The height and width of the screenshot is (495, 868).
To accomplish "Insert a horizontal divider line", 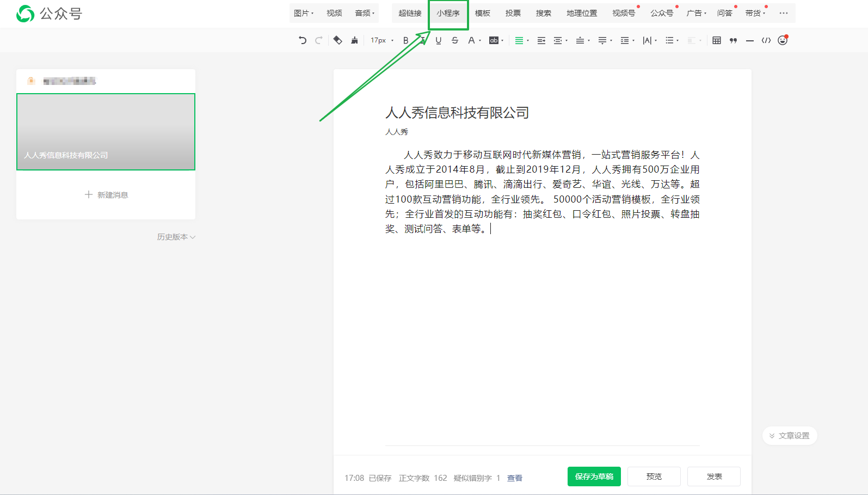I will (750, 40).
